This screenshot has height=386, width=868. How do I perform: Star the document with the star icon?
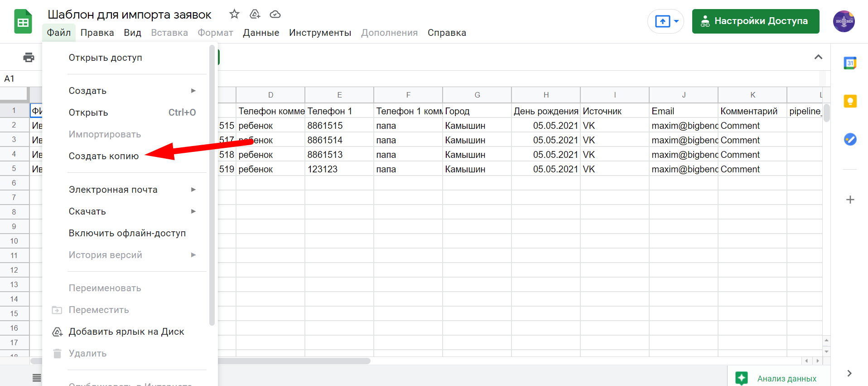coord(234,14)
